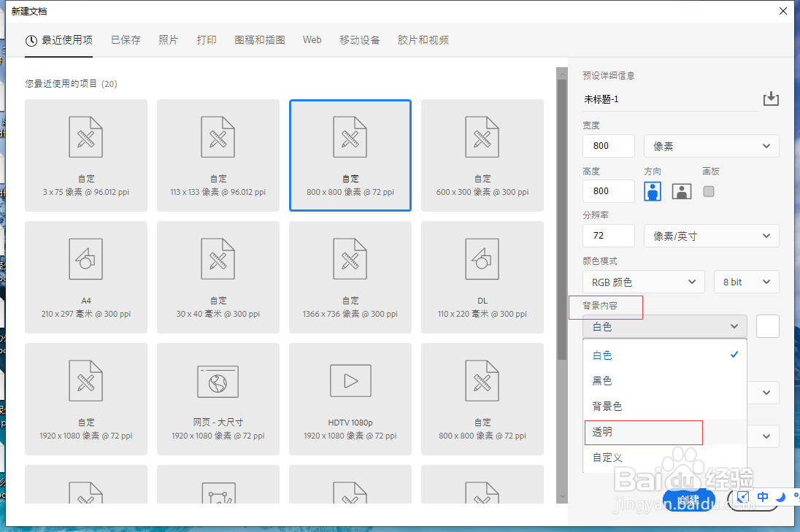Select portrait orientation icon
Image resolution: width=800 pixels, height=532 pixels.
pyautogui.click(x=652, y=190)
